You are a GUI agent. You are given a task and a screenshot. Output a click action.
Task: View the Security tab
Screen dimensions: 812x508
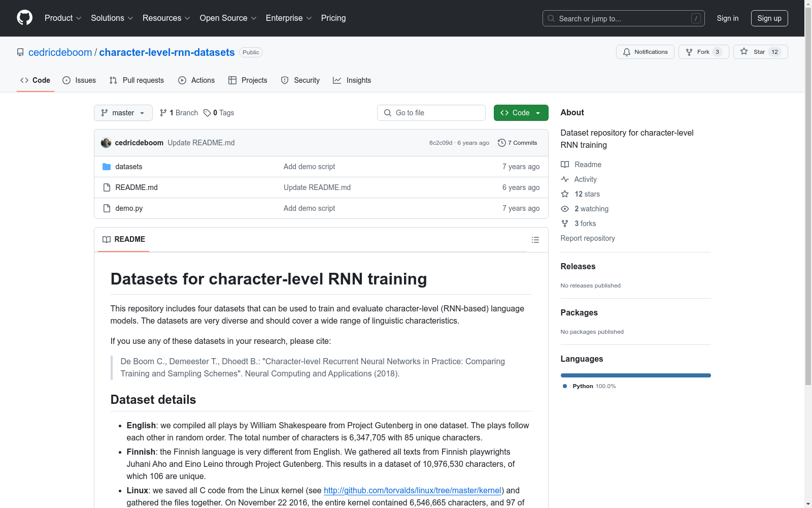point(300,80)
